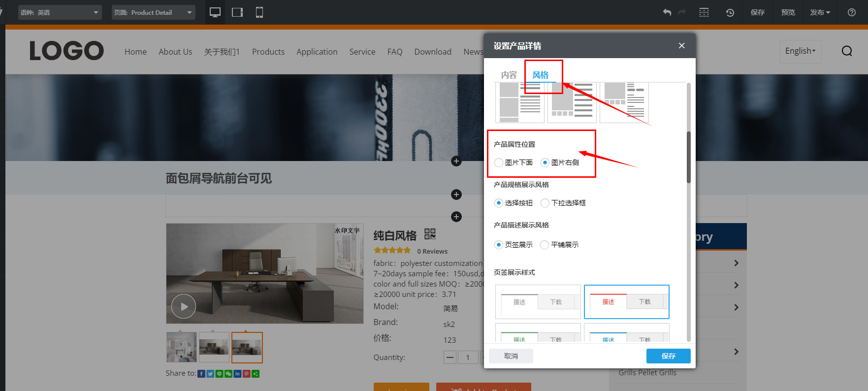Expand the third category chevron in sidebar
868x391 pixels.
pos(736,307)
